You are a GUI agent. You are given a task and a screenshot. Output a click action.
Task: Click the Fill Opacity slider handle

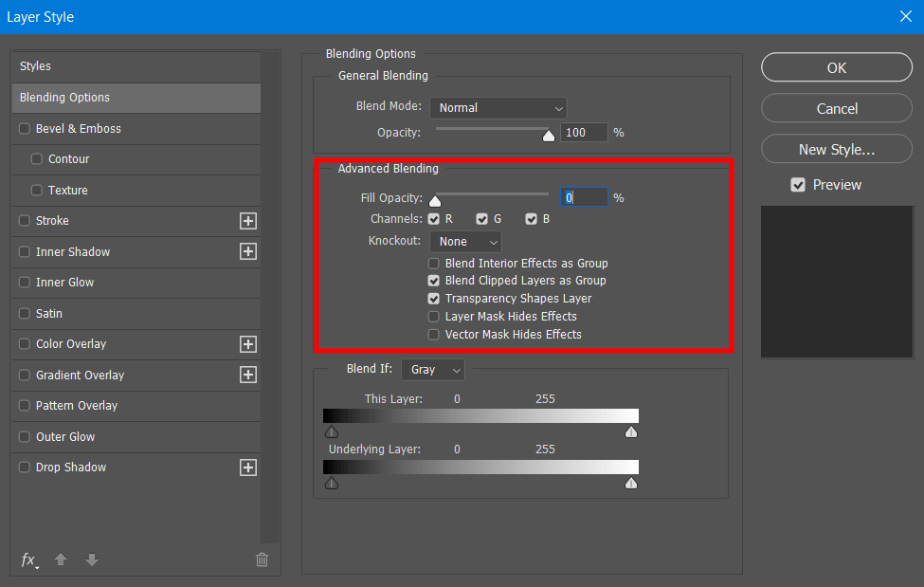pos(435,201)
